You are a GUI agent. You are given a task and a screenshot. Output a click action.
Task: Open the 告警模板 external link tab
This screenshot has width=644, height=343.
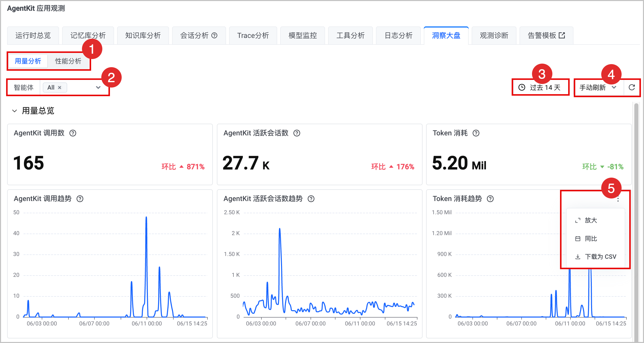click(x=546, y=35)
